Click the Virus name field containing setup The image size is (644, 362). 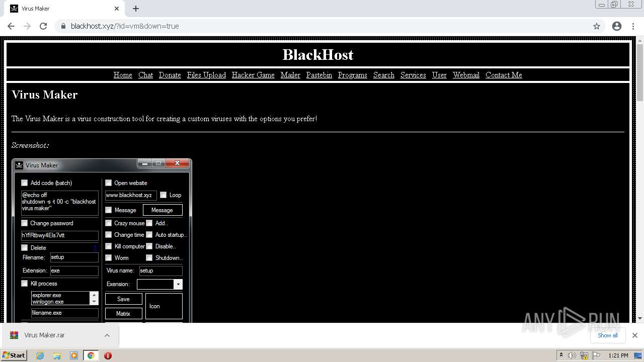coord(160,271)
